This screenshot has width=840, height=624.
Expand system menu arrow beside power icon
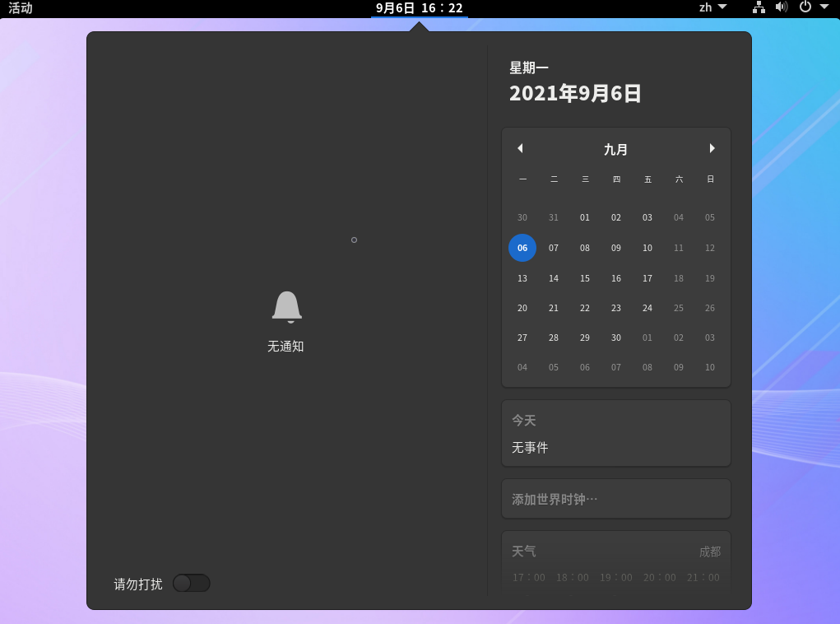824,7
